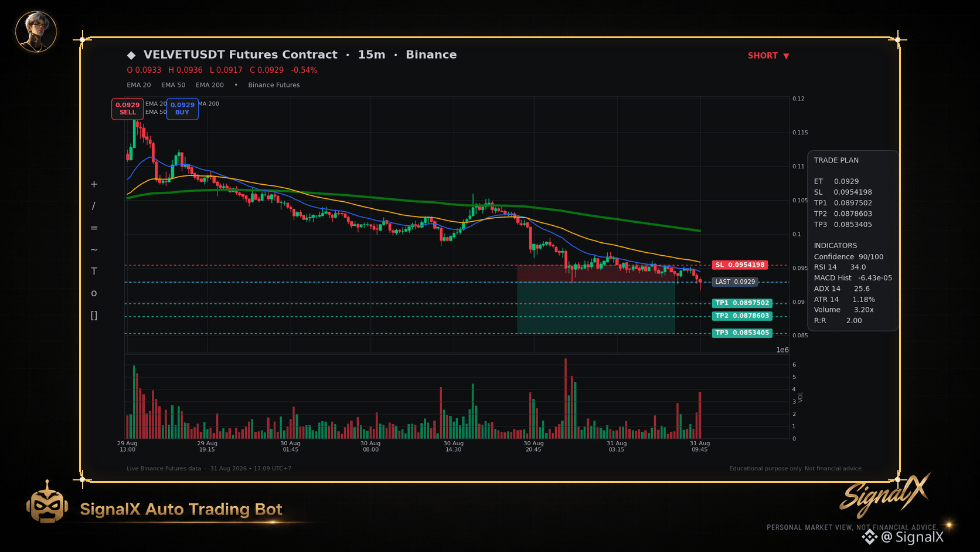Click the Confidence 90/100 indicator
The width and height of the screenshot is (980, 552).
tap(848, 257)
